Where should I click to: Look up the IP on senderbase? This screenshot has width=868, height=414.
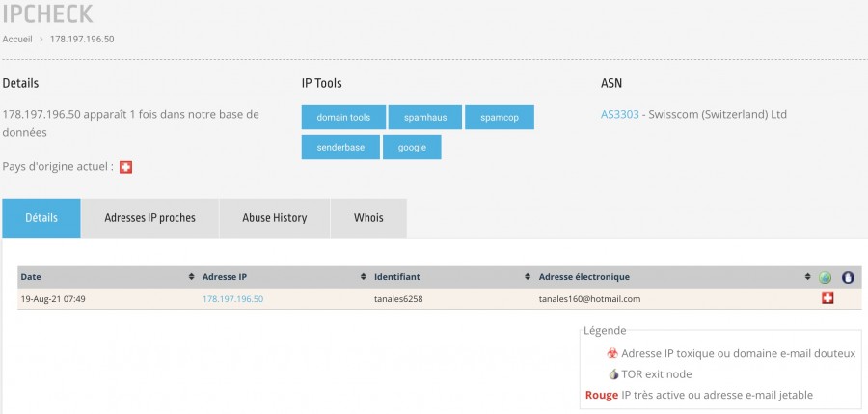tap(339, 148)
